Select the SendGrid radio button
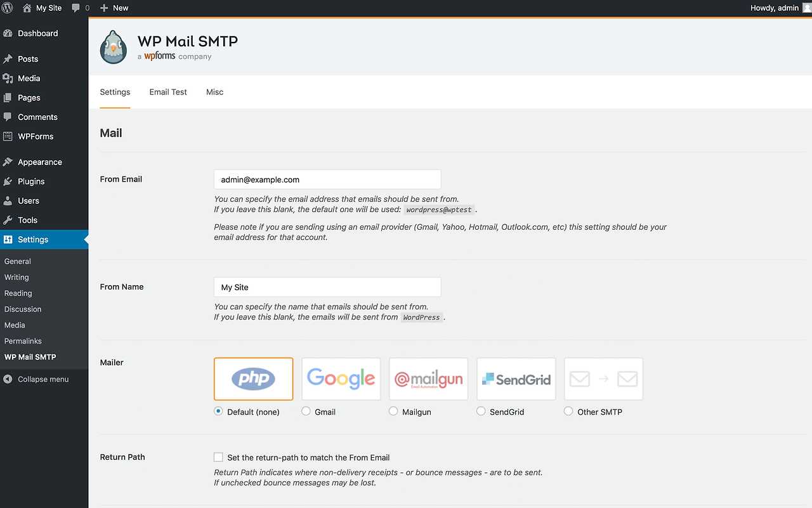Screen dimensions: 812x508 [480, 411]
